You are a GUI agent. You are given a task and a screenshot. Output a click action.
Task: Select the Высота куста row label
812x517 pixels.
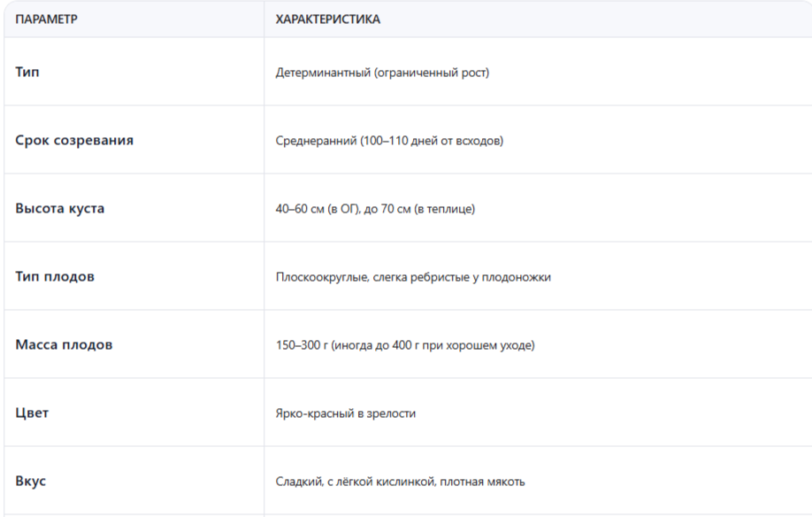pos(60,208)
